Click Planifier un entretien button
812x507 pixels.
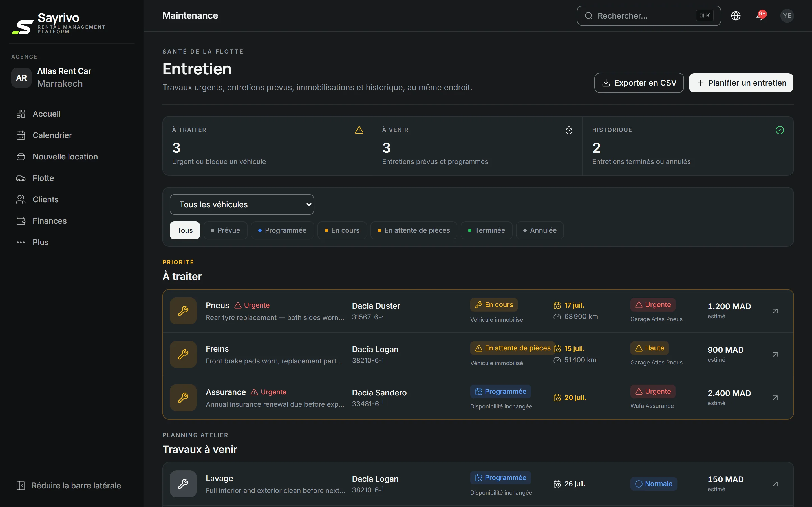(741, 83)
